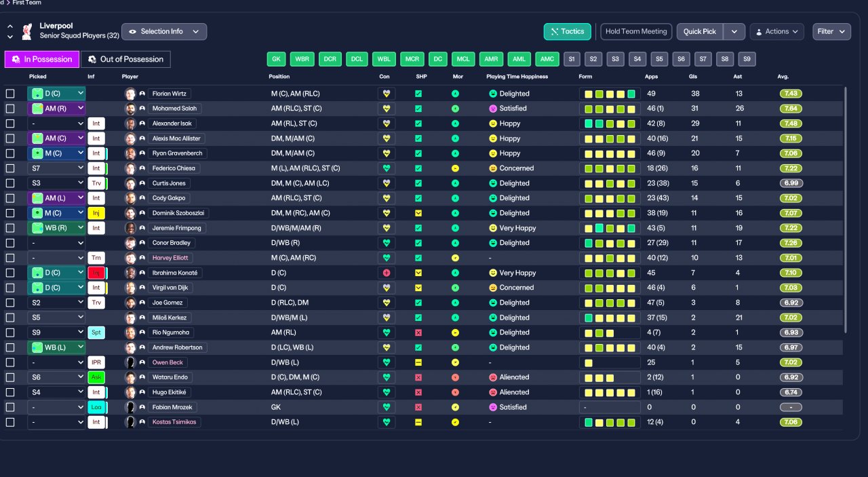This screenshot has width=868, height=477.
Task: Open the Quick Pick dropdown arrow
Action: [x=734, y=32]
